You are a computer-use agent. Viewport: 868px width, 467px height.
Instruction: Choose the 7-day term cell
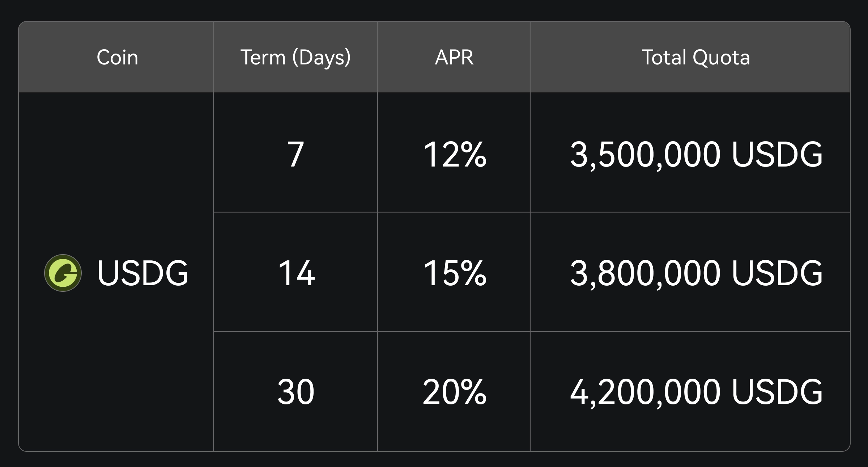295,154
